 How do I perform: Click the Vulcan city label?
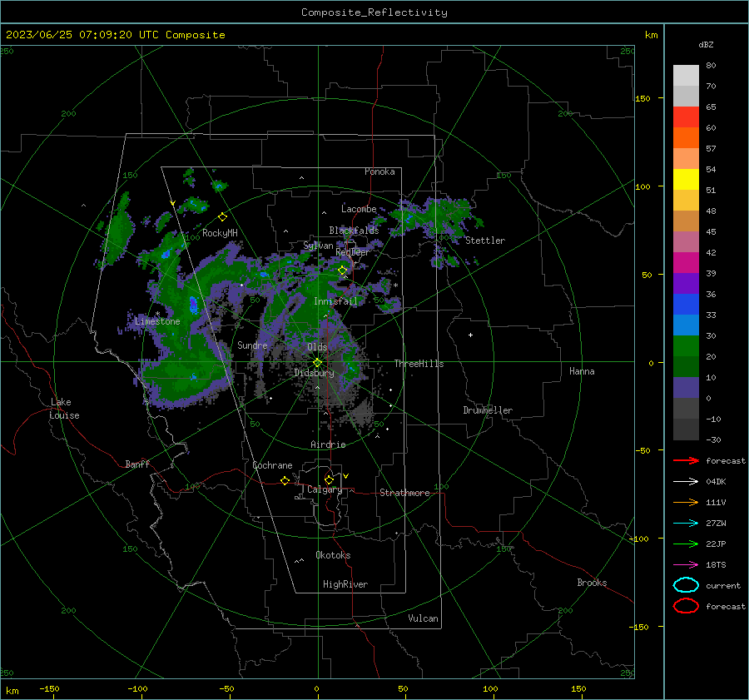tap(423, 618)
